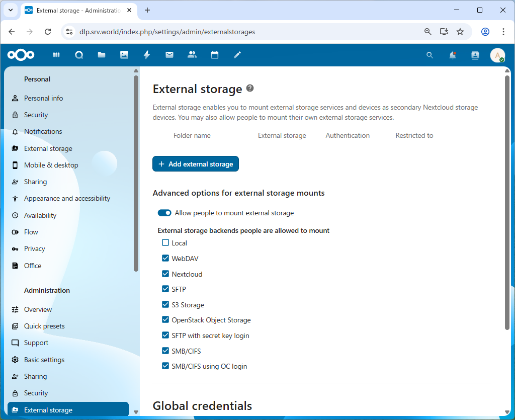Open the user avatar menu
This screenshot has width=515, height=420.
click(x=497, y=55)
